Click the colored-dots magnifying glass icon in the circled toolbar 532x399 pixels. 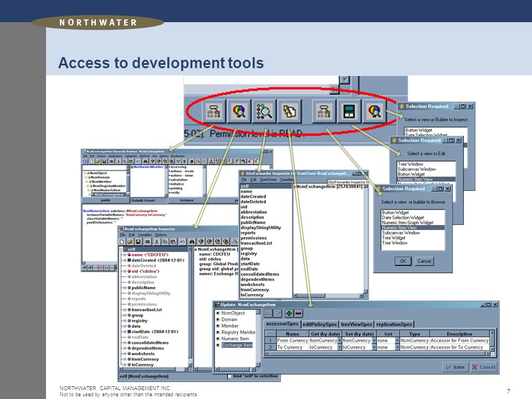pyautogui.click(x=264, y=111)
